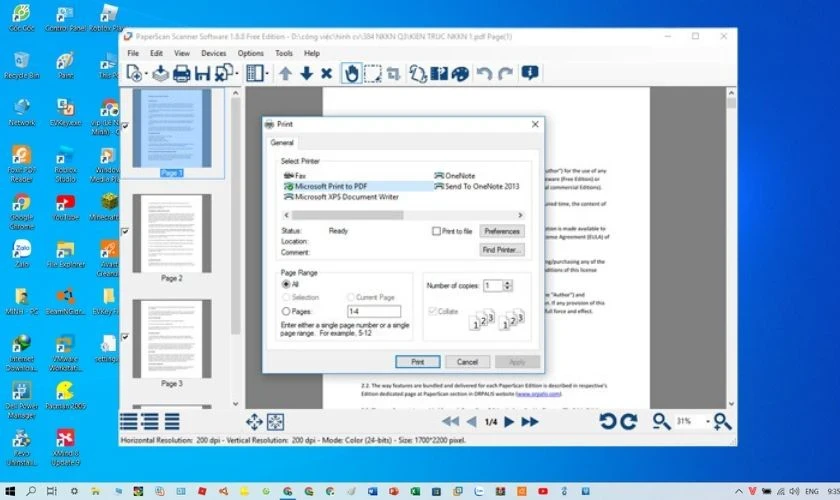This screenshot has width=840, height=500.
Task: Select the rectangular selection tool
Action: point(372,73)
